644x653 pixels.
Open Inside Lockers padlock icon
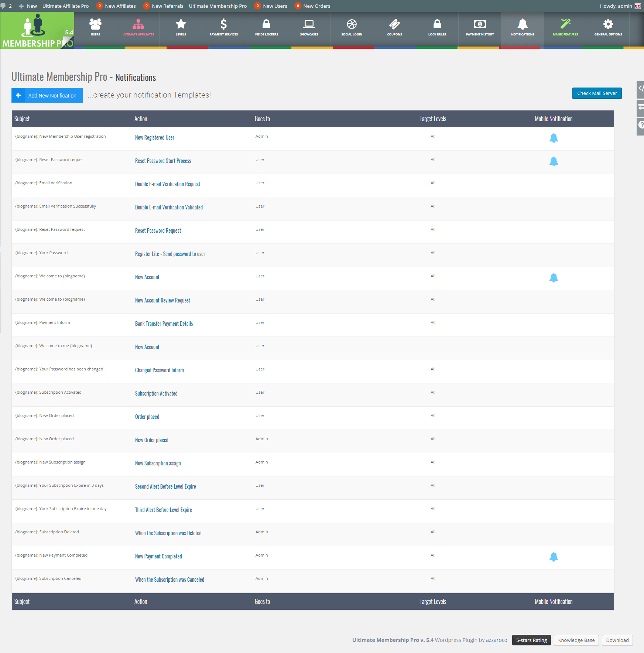(266, 24)
